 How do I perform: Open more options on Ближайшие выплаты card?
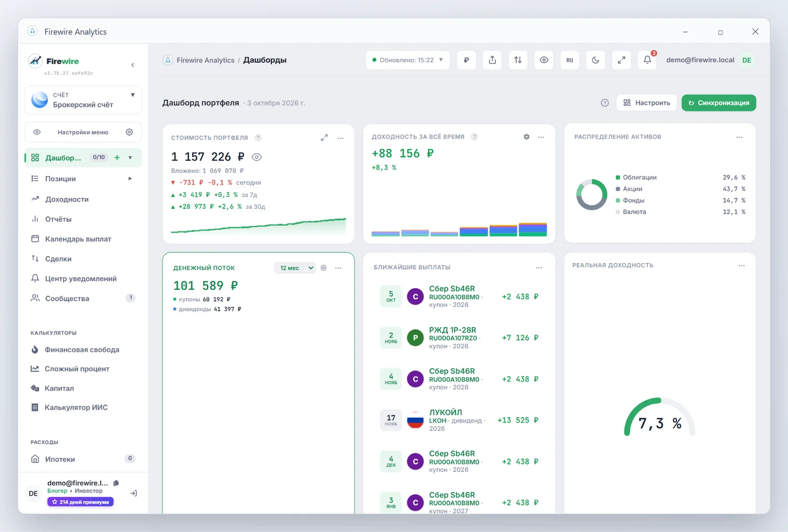pos(539,267)
